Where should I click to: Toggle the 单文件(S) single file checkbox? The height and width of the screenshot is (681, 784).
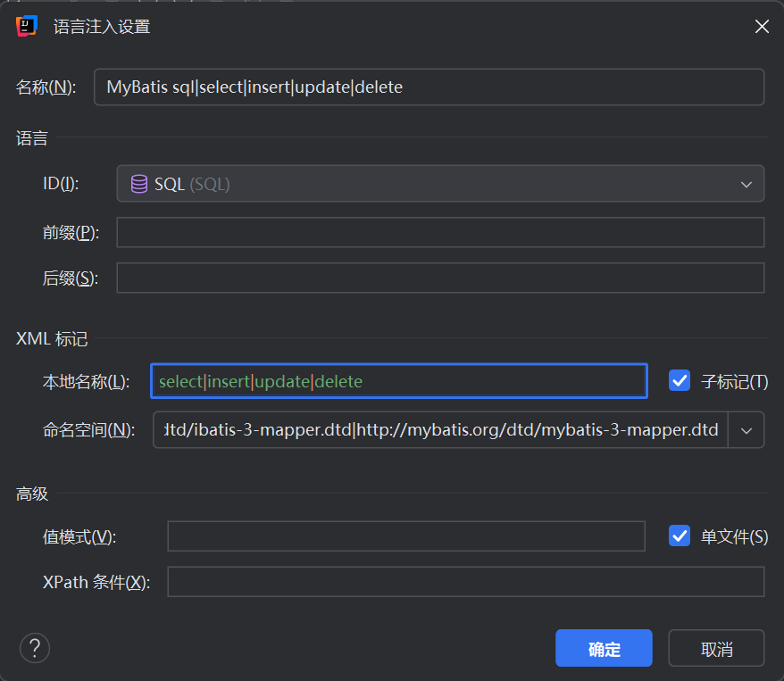pyautogui.click(x=680, y=536)
